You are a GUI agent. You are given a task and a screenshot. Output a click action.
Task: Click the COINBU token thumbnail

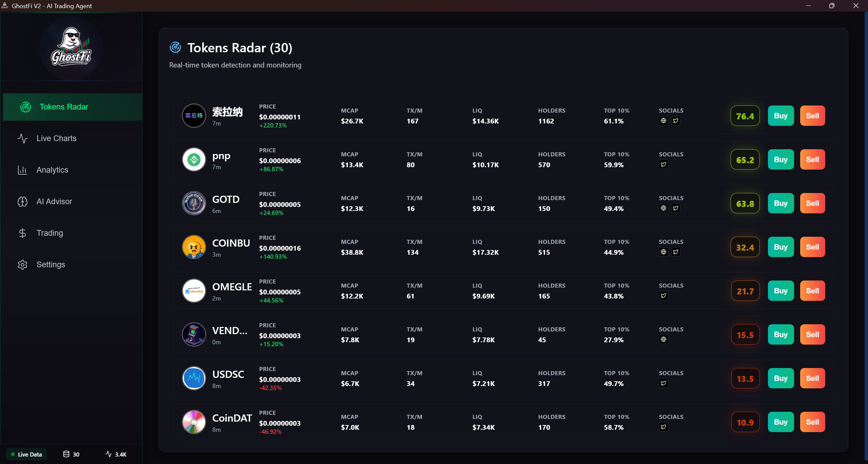(194, 247)
